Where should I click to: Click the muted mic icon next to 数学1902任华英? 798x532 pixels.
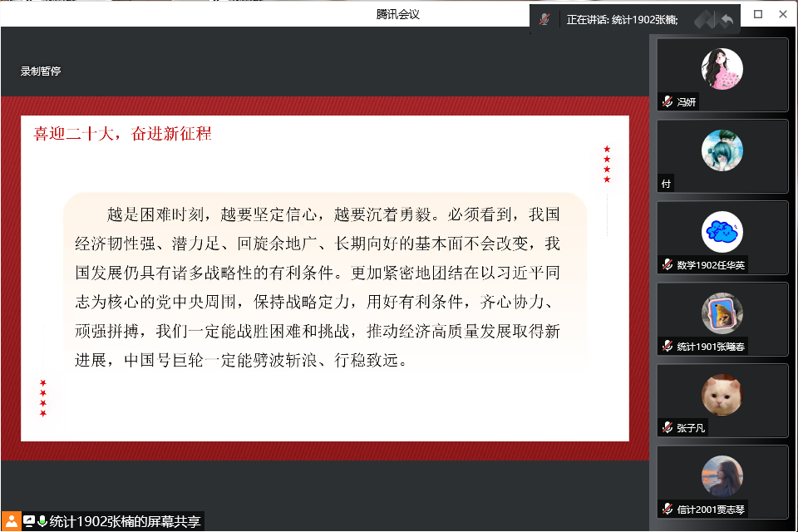667,264
